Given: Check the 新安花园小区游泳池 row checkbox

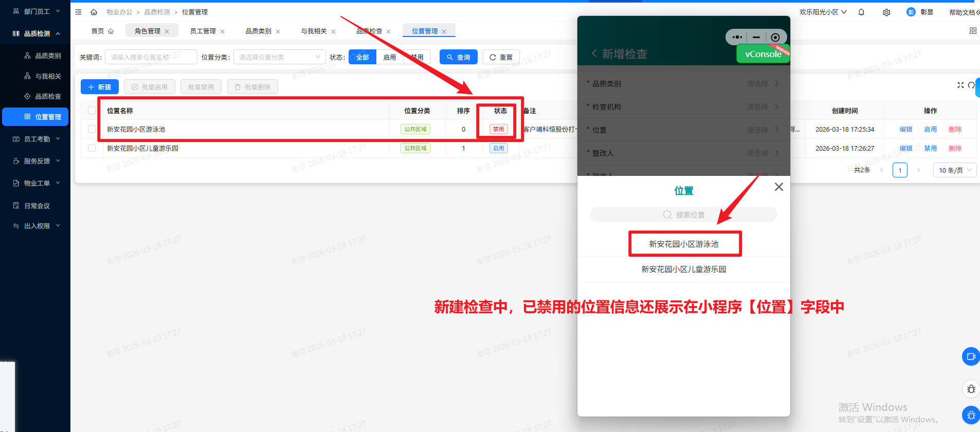Looking at the screenshot, I should pyautogui.click(x=92, y=129).
